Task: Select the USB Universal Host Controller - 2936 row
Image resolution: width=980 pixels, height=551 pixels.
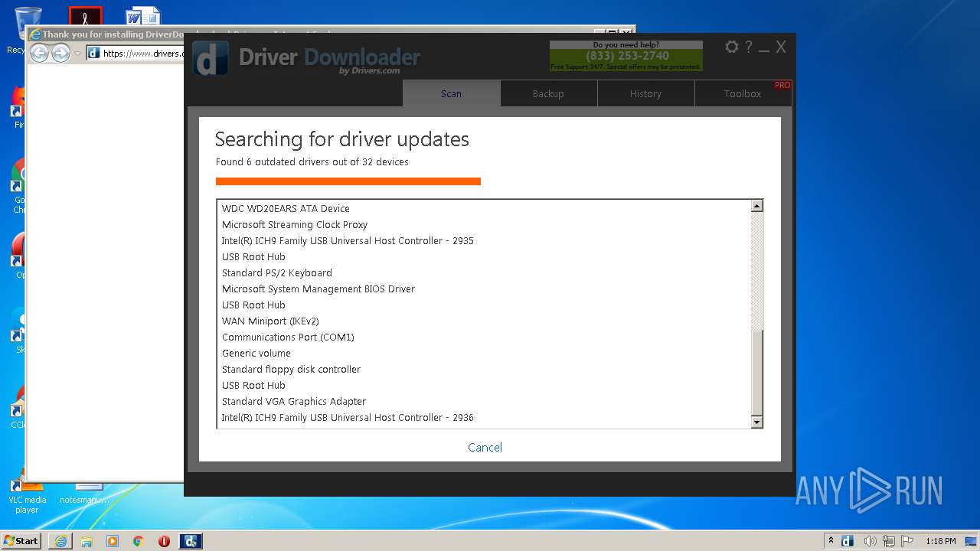Action: 484,417
